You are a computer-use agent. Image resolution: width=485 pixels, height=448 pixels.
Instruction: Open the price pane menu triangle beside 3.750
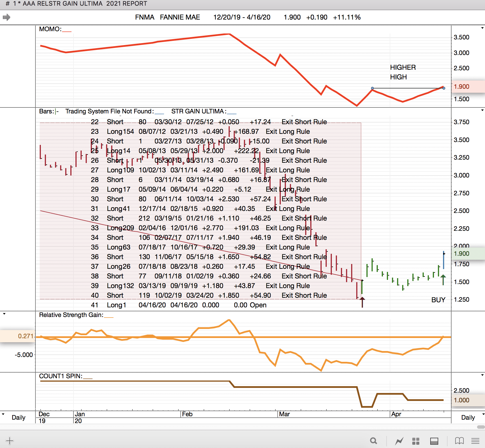tap(482, 110)
